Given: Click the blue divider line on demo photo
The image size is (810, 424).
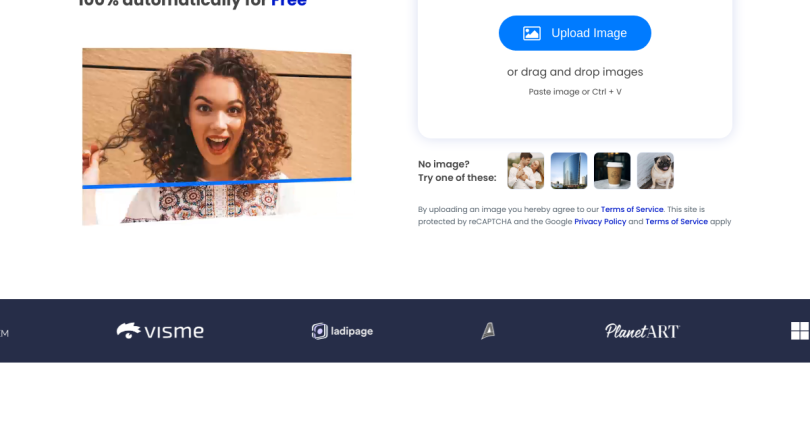Looking at the screenshot, I should pos(216,183).
